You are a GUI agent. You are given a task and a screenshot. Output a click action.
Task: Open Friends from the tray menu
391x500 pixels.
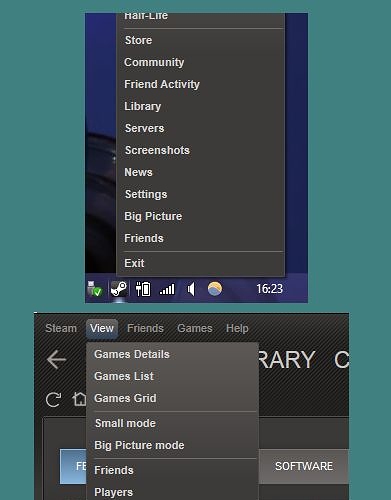200,238
